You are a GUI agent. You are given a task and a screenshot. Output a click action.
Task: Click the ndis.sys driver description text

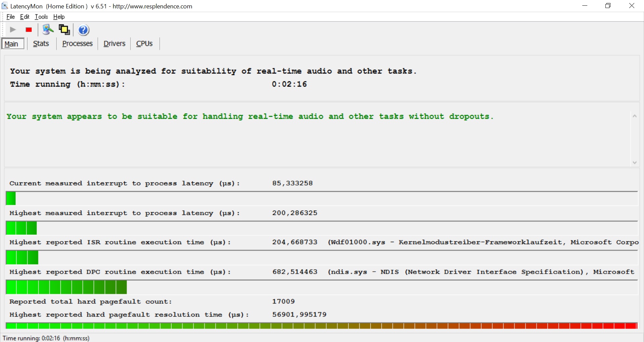(481, 272)
